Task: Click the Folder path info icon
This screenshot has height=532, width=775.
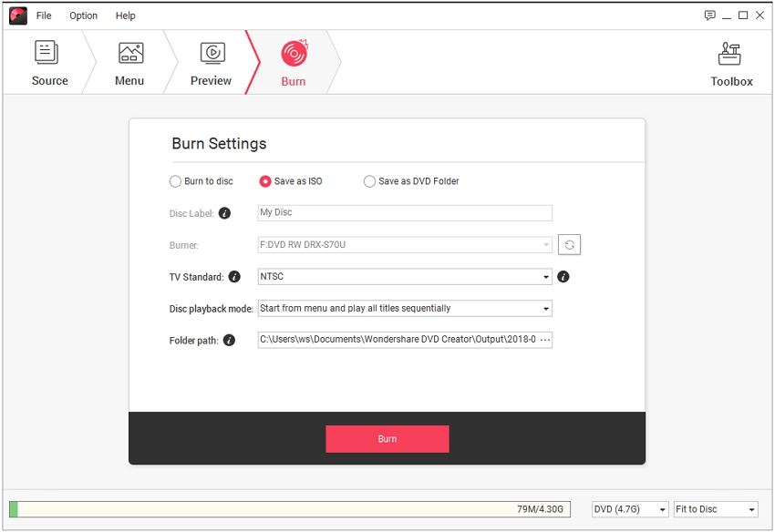Action: coord(229,341)
